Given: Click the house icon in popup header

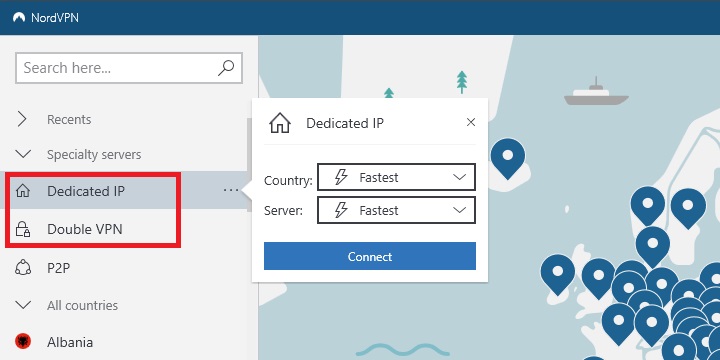Looking at the screenshot, I should tap(280, 123).
